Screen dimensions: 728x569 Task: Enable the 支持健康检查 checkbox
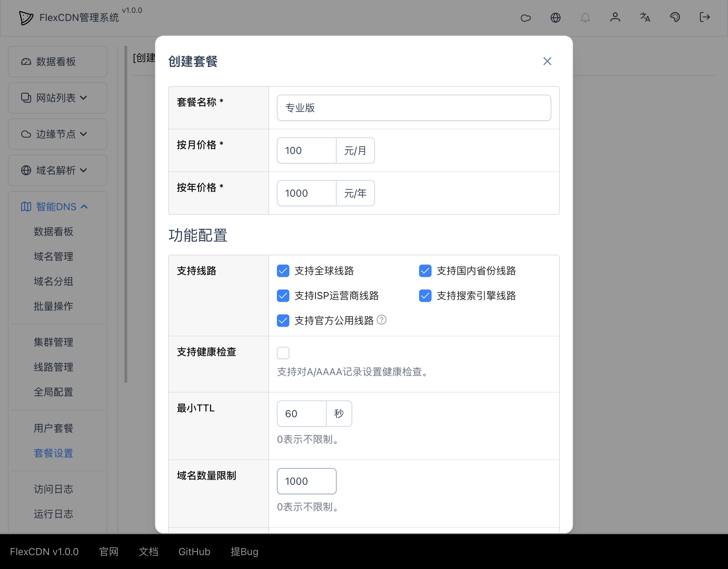point(283,352)
